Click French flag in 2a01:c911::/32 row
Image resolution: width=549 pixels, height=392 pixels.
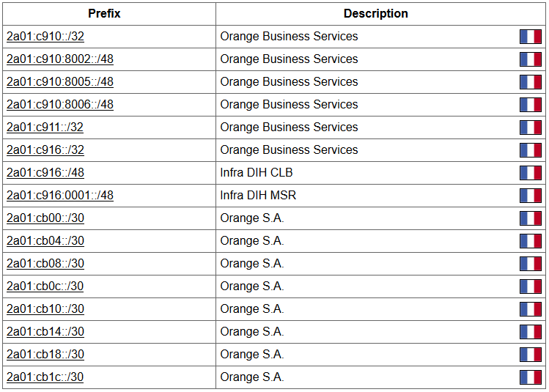click(531, 127)
